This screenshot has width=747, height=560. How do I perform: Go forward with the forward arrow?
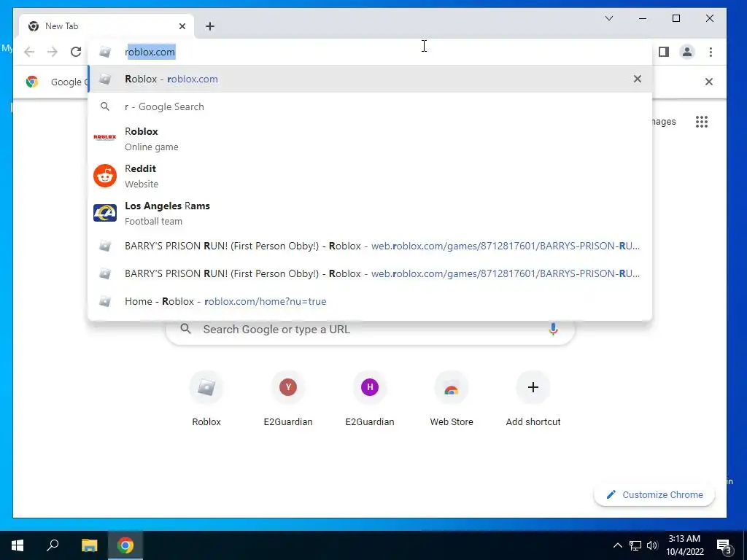coord(53,52)
